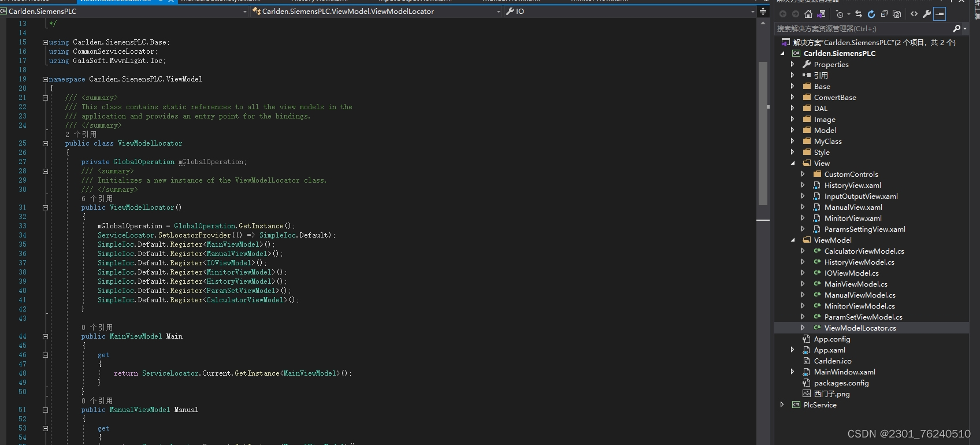Click the editor scrollbar up arrow

tap(763, 24)
